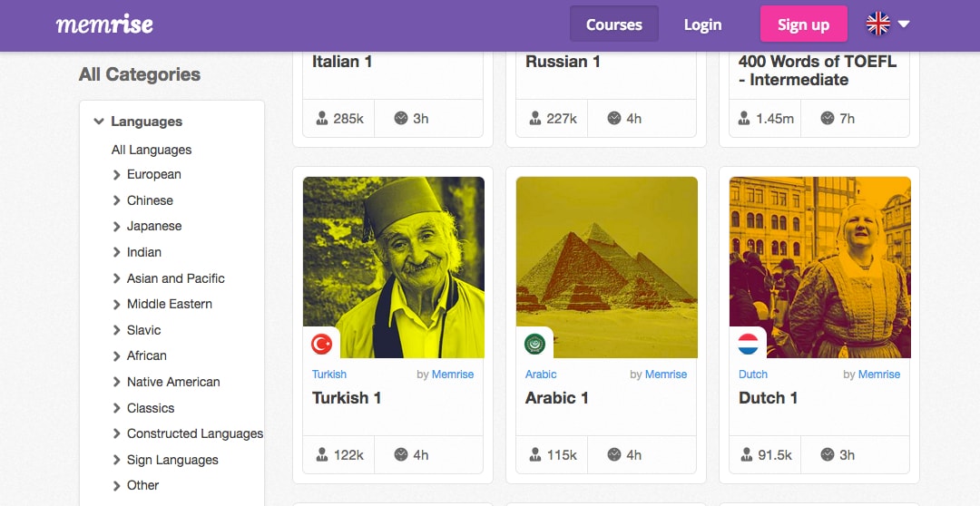Click the pink Sign up button
The height and width of the screenshot is (506, 980).
(803, 24)
